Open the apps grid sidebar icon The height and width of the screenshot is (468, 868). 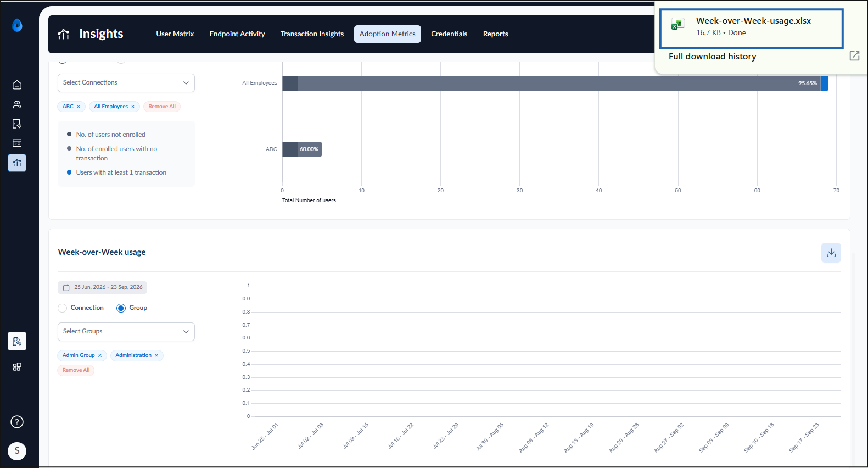point(17,367)
